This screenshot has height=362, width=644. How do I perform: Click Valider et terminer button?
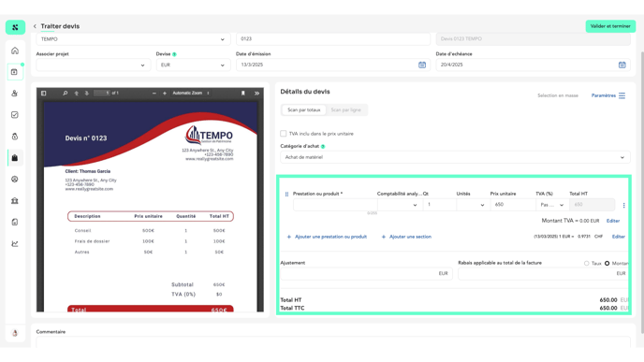click(x=610, y=26)
